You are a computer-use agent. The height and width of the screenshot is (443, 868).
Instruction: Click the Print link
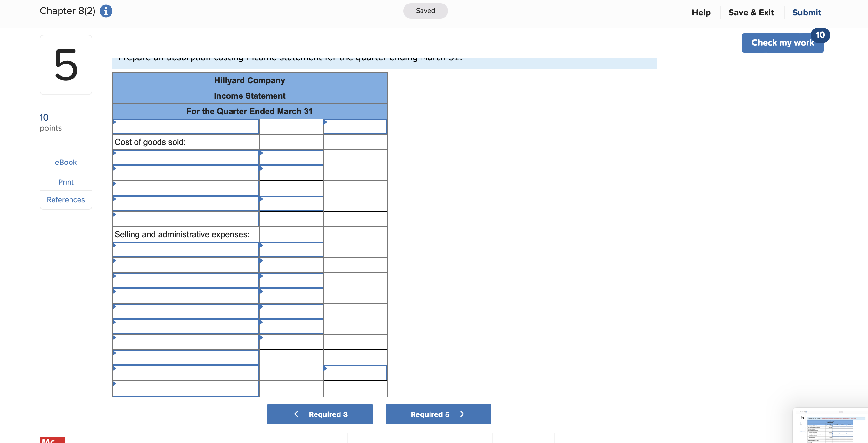pos(66,182)
